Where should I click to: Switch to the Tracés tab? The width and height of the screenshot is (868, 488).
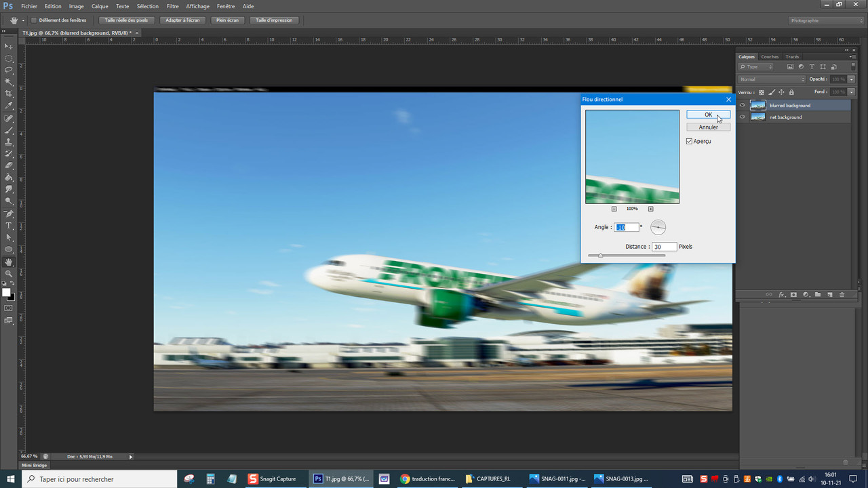pos(792,57)
